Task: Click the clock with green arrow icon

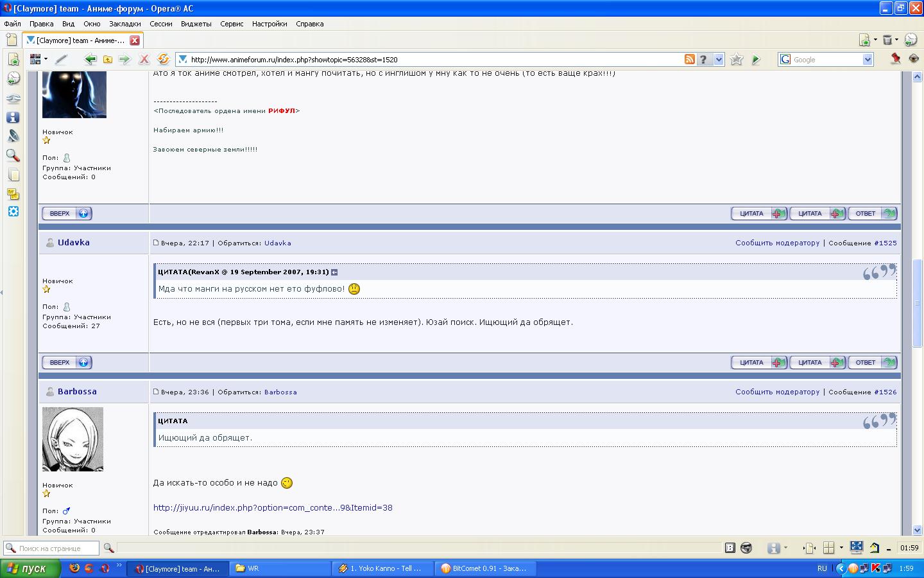Action: point(911,40)
